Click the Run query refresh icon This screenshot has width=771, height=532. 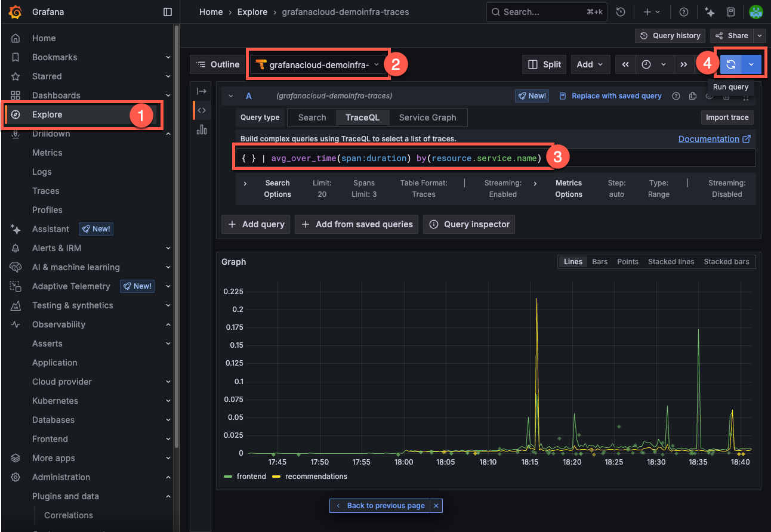tap(730, 64)
